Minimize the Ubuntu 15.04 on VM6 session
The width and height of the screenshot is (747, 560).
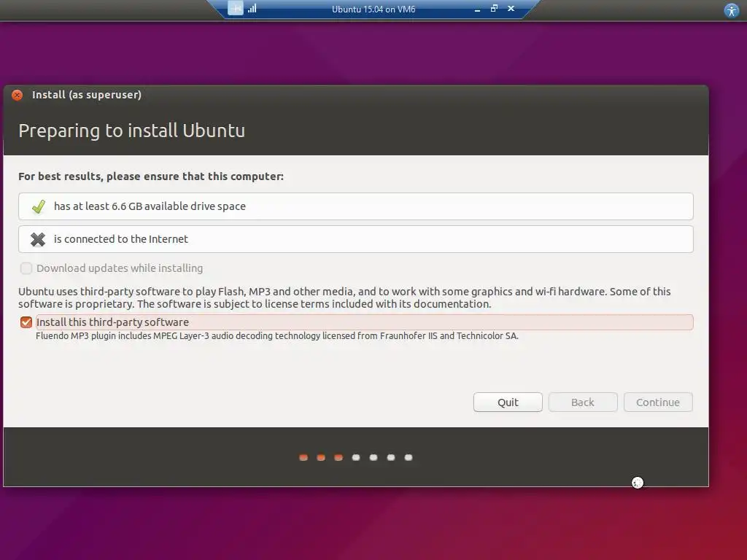point(477,9)
